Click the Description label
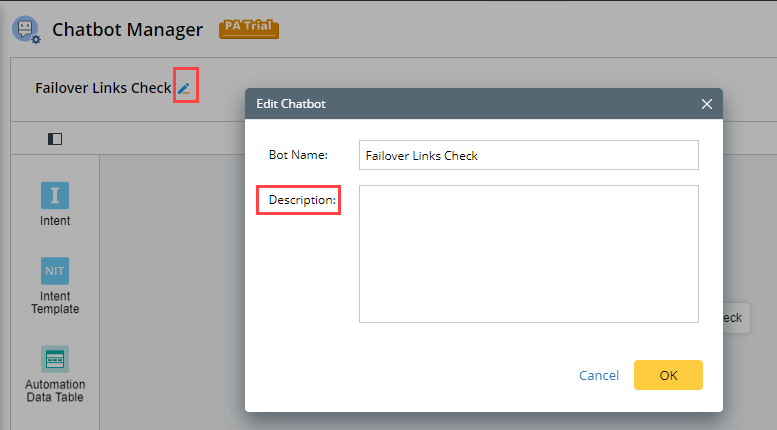The image size is (777, 430). tap(302, 201)
